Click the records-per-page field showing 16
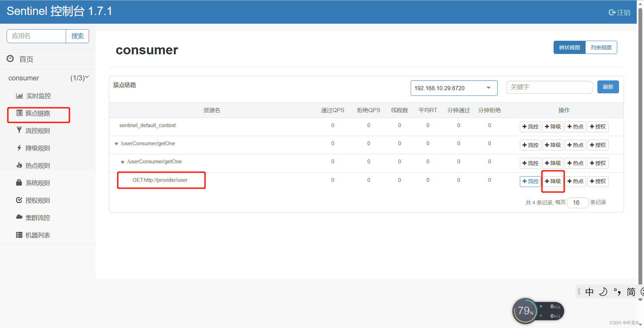Image resolution: width=644 pixels, height=328 pixels. (578, 202)
